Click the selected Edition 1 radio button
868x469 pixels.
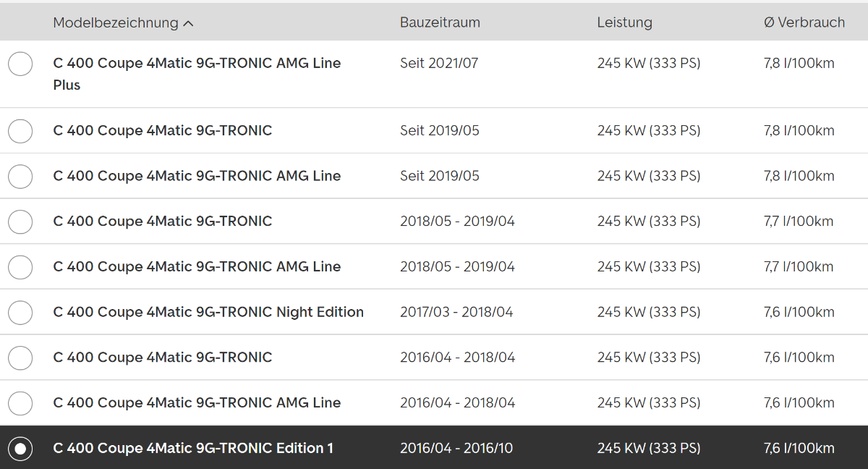(x=20, y=449)
